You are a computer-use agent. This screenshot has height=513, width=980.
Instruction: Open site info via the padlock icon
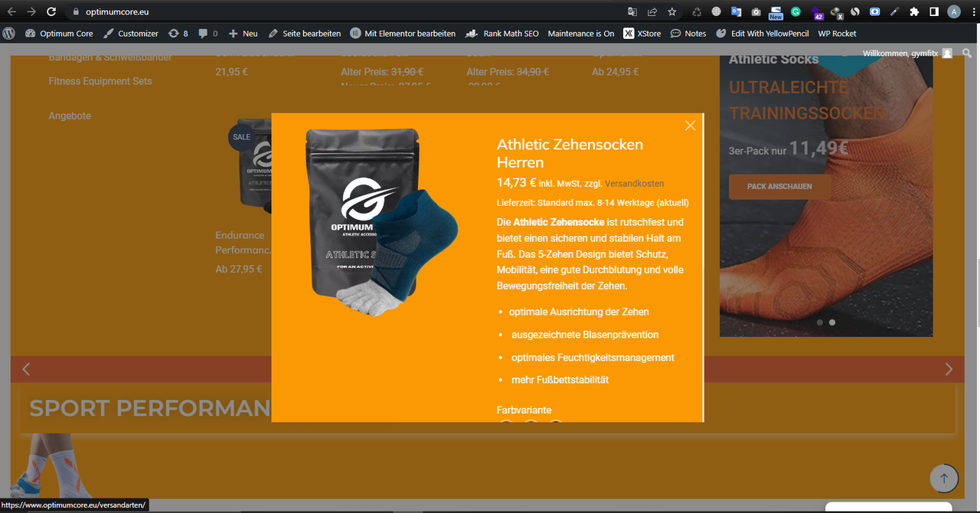[x=75, y=11]
